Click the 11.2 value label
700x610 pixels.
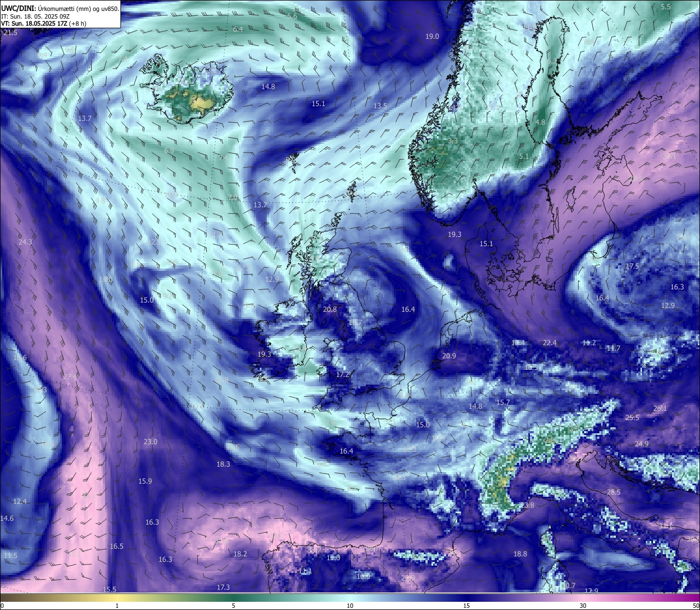589,342
